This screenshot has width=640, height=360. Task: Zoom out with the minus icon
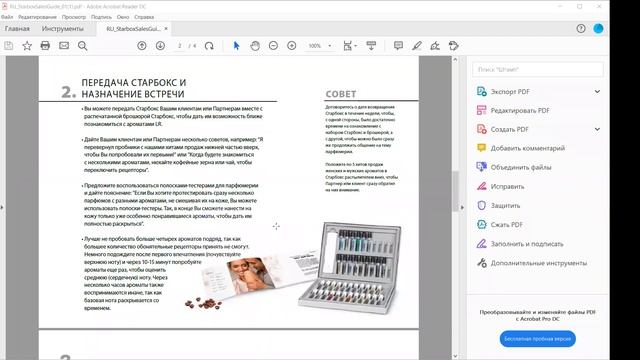(x=273, y=46)
